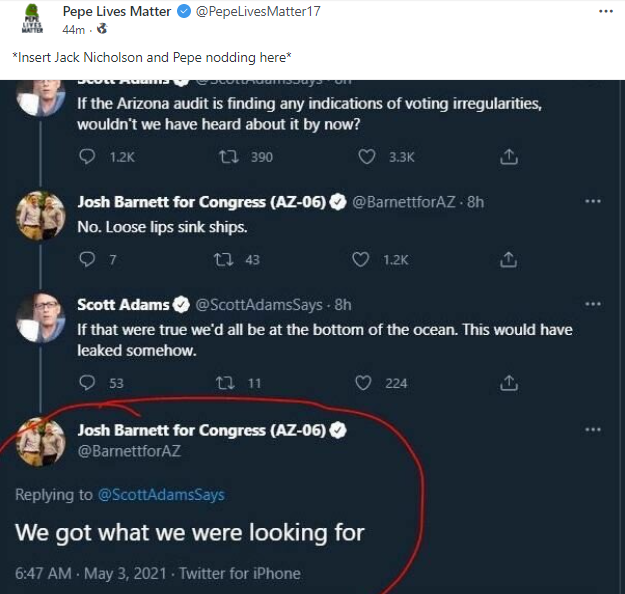Like the tweet with 1.2K hearts
Image resolution: width=625 pixels, height=594 pixels.
click(363, 260)
